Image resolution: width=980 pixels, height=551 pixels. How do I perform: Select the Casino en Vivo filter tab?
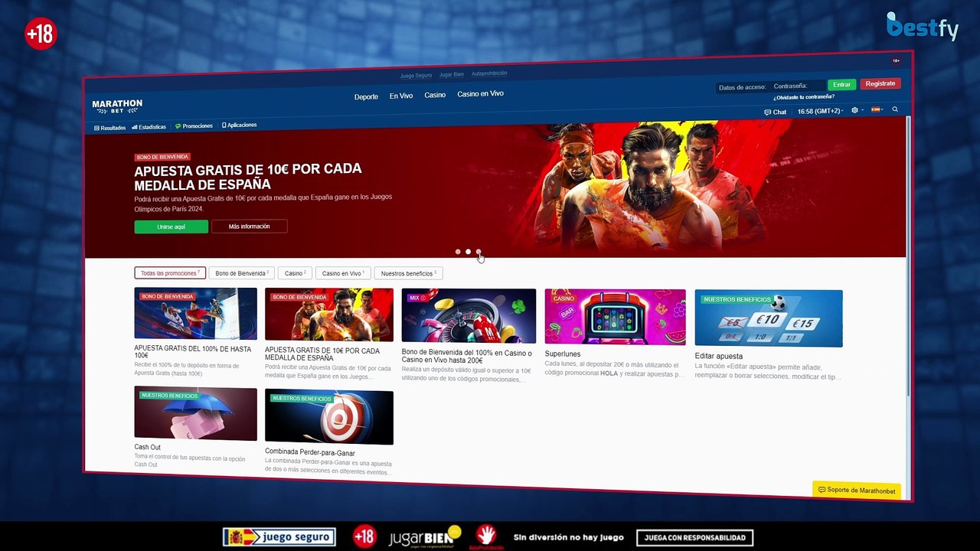343,273
